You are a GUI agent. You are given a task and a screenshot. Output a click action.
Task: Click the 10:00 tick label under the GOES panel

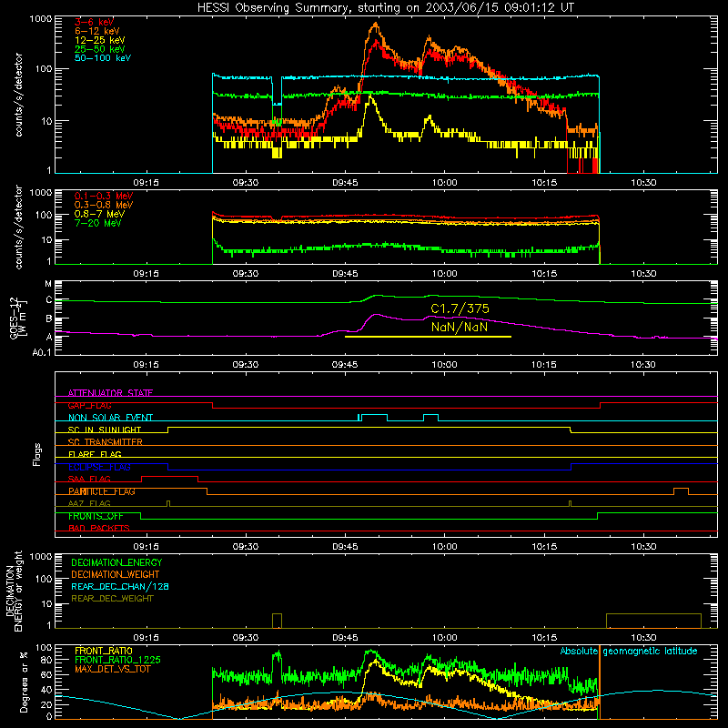click(x=444, y=365)
